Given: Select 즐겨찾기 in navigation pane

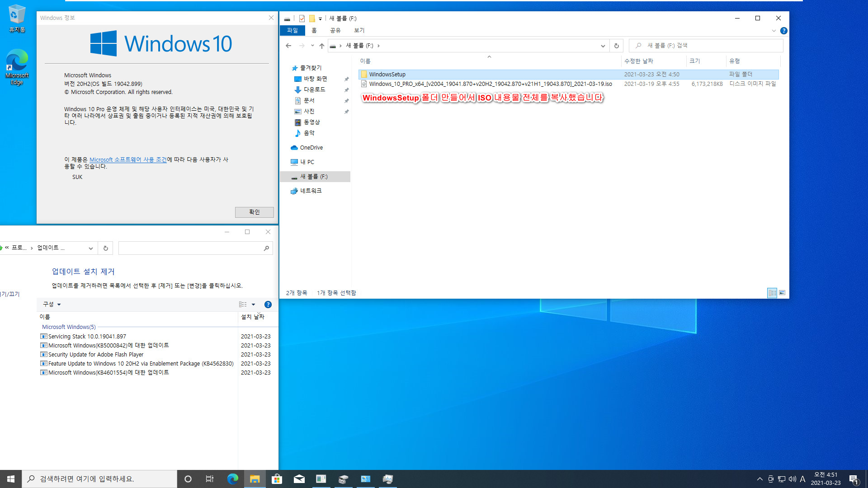Looking at the screenshot, I should coord(311,68).
